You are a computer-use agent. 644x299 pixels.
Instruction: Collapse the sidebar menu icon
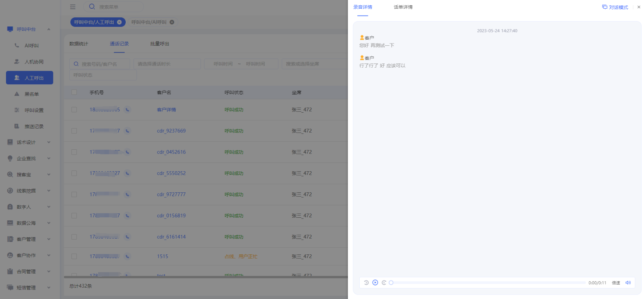click(x=73, y=7)
